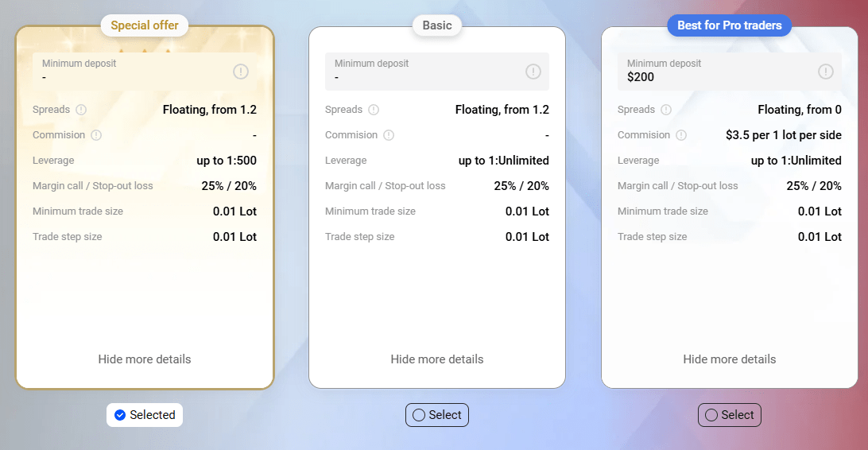Click Commision info icon in Pro traders card
868x450 pixels.
coord(681,135)
